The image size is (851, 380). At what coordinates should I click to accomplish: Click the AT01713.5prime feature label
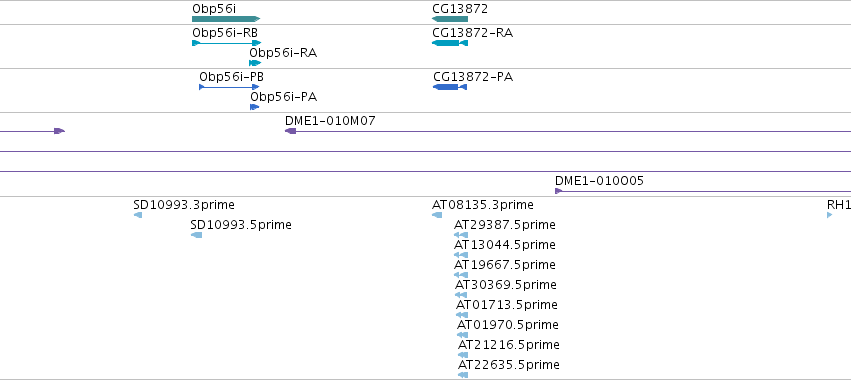coord(506,305)
